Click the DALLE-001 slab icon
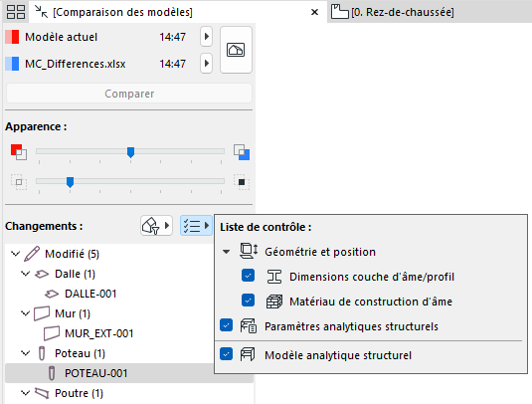Viewport: 532px width, 404px height. click(x=52, y=294)
